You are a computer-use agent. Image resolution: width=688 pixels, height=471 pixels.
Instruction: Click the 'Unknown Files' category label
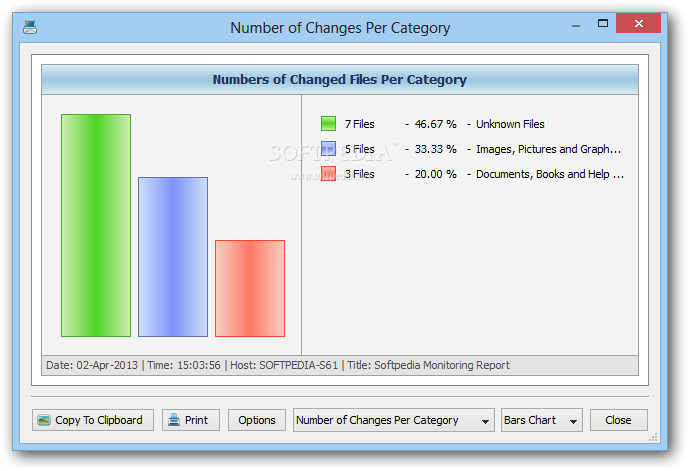tap(510, 124)
